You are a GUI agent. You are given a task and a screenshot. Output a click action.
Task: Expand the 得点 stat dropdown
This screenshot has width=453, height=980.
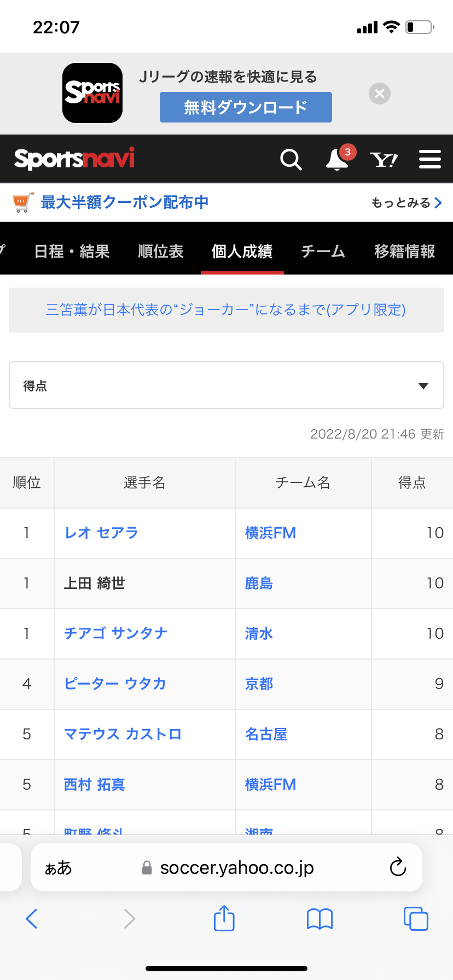pos(226,386)
